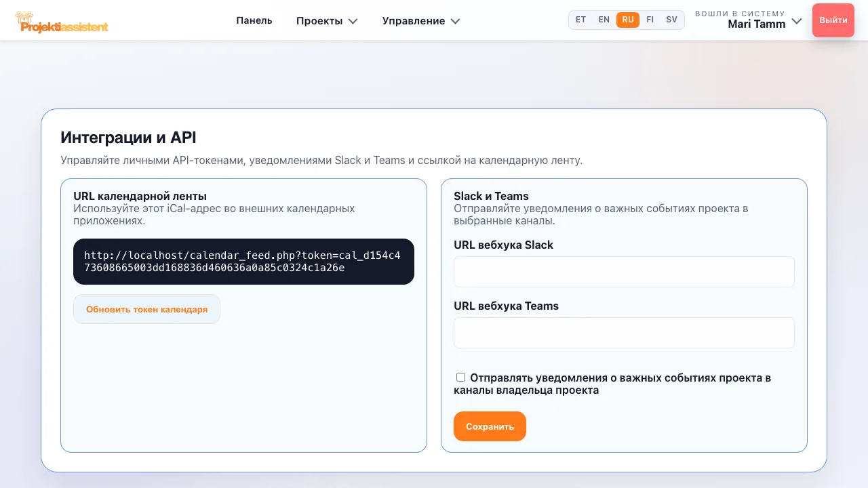Click the Интеграции и API heading

tap(128, 138)
